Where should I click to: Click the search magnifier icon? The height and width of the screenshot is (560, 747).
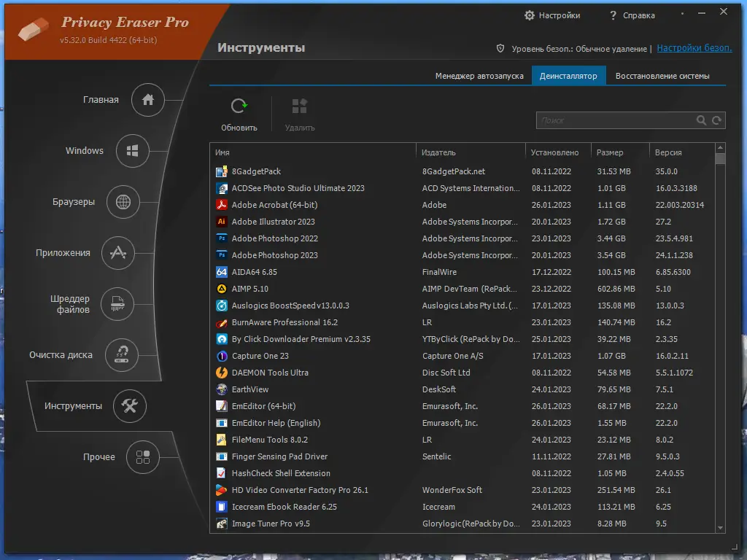(x=701, y=120)
